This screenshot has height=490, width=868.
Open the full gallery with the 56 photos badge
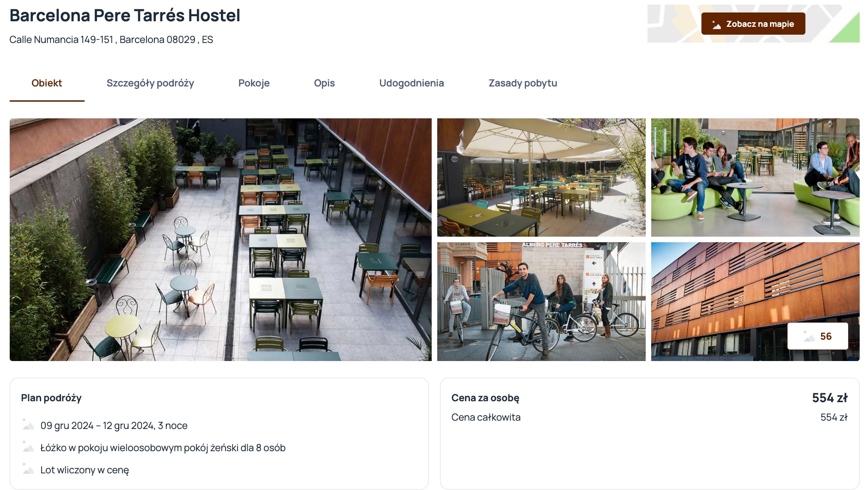pos(818,336)
